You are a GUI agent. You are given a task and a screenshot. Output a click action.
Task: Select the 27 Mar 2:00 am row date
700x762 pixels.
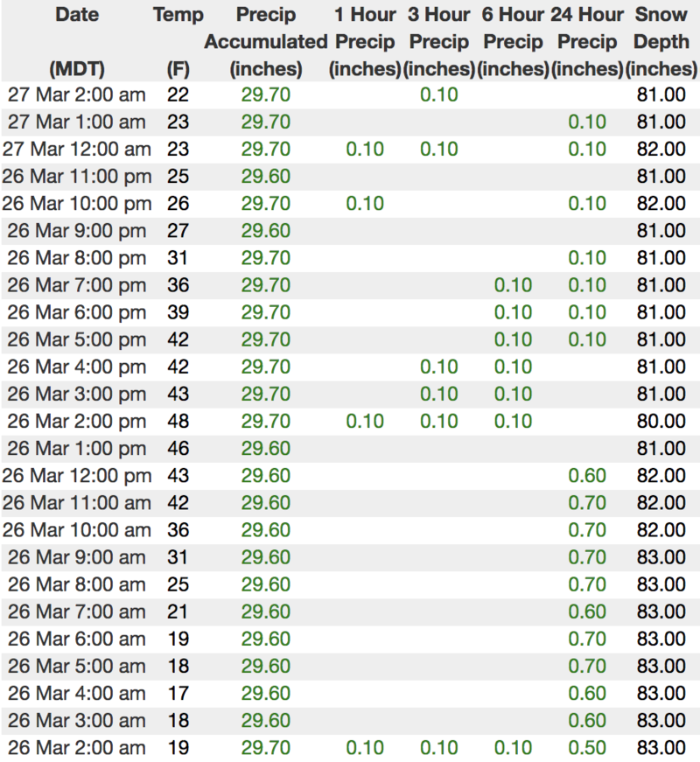pyautogui.click(x=76, y=94)
